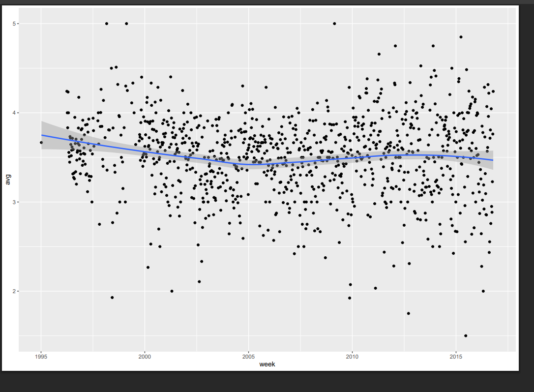Select the avg 5 point near 2009
The width and height of the screenshot is (534, 392).
[334, 24]
